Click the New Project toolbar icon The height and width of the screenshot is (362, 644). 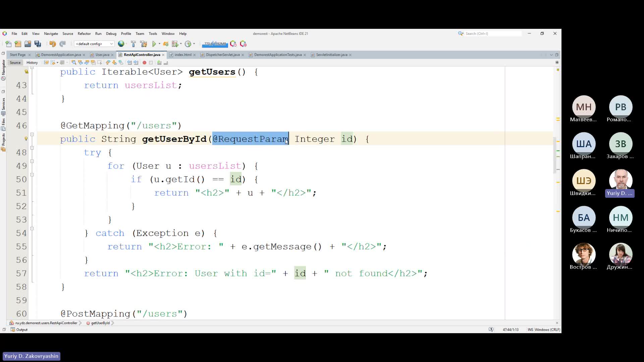tap(18, 44)
